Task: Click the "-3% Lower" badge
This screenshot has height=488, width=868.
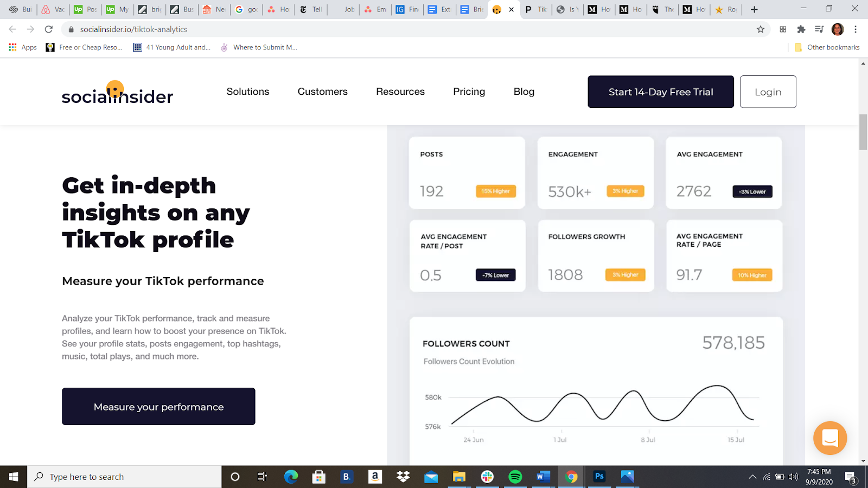Action: 752,191
